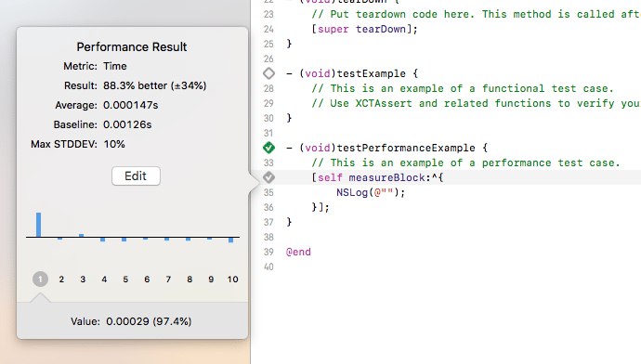
Task: Select iteration 5 in the performance popover
Action: [x=125, y=279]
